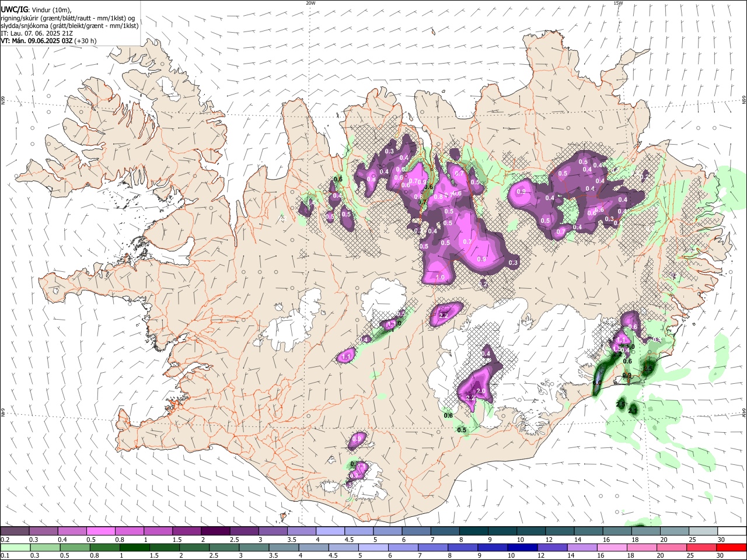The image size is (747, 560).
Task: Click the '30' number label in upper legend row
Action: pos(721,540)
